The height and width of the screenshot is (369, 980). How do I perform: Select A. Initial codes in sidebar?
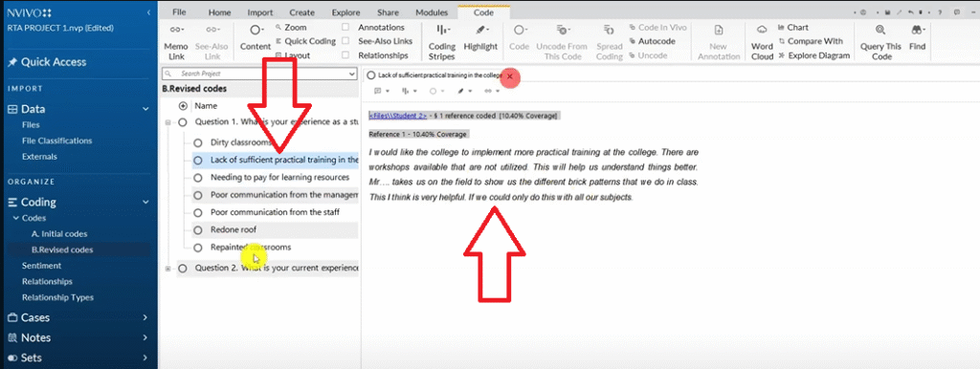pos(59,234)
